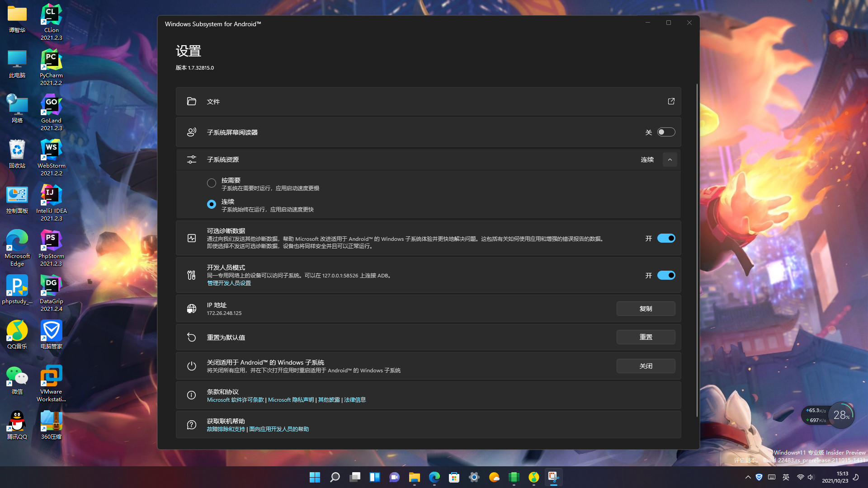The height and width of the screenshot is (488, 868).
Task: Click the folder icon beside 文件
Action: (192, 101)
